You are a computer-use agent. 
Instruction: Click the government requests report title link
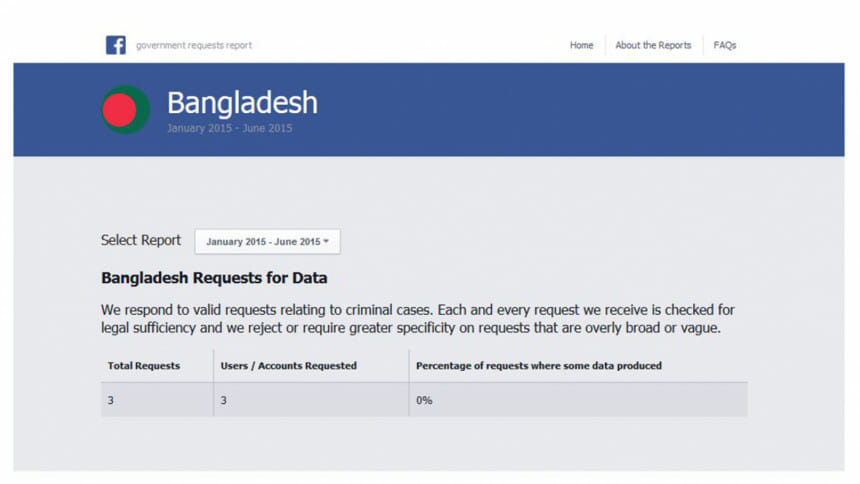tap(194, 45)
